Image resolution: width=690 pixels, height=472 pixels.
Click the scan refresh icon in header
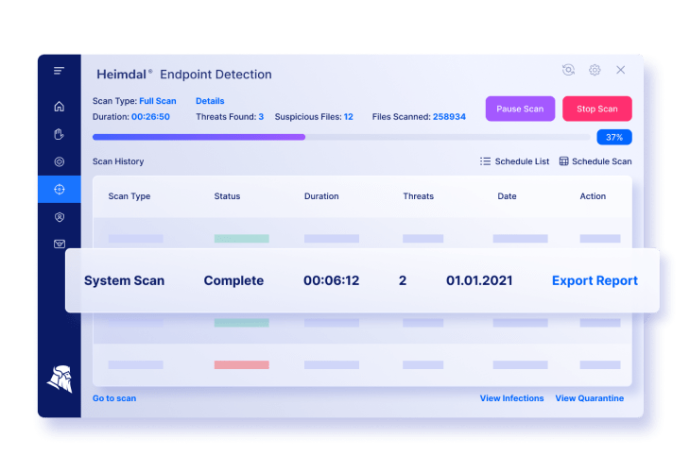click(x=569, y=70)
